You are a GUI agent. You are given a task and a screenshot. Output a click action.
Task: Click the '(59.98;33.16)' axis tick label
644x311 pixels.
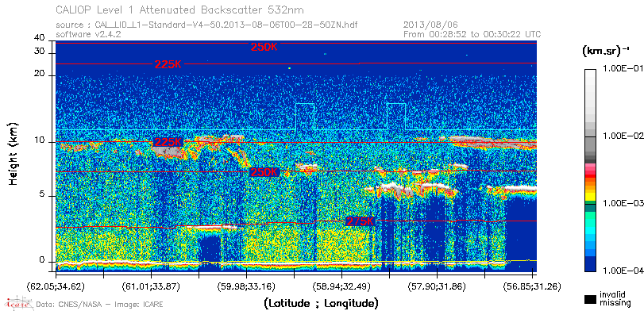point(246,286)
